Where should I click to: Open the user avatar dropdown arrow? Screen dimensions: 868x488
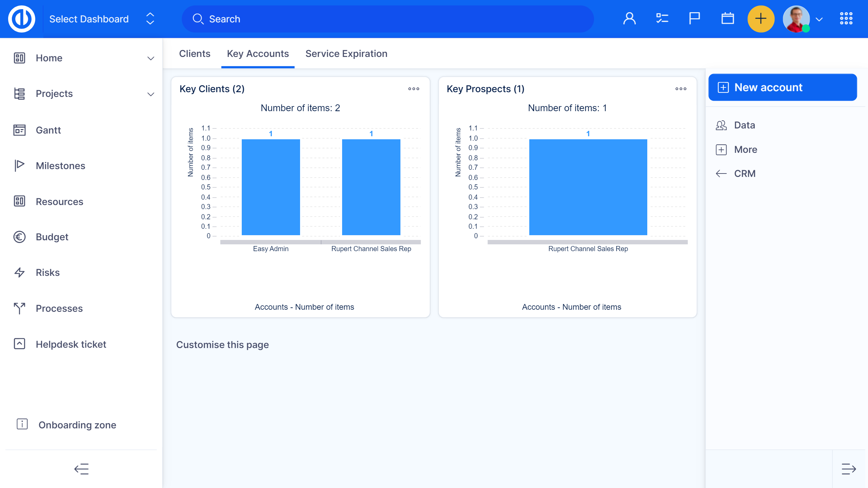819,19
